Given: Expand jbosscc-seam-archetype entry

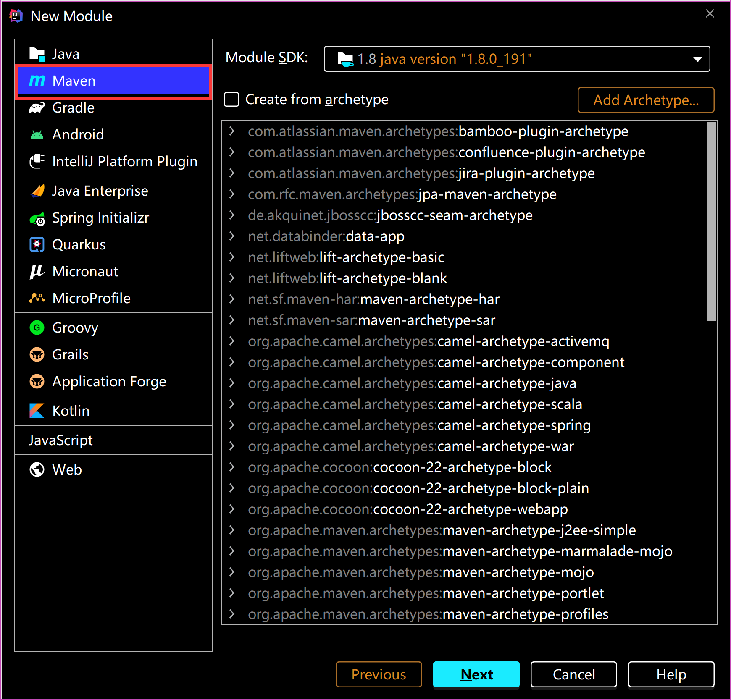Looking at the screenshot, I should tap(231, 215).
